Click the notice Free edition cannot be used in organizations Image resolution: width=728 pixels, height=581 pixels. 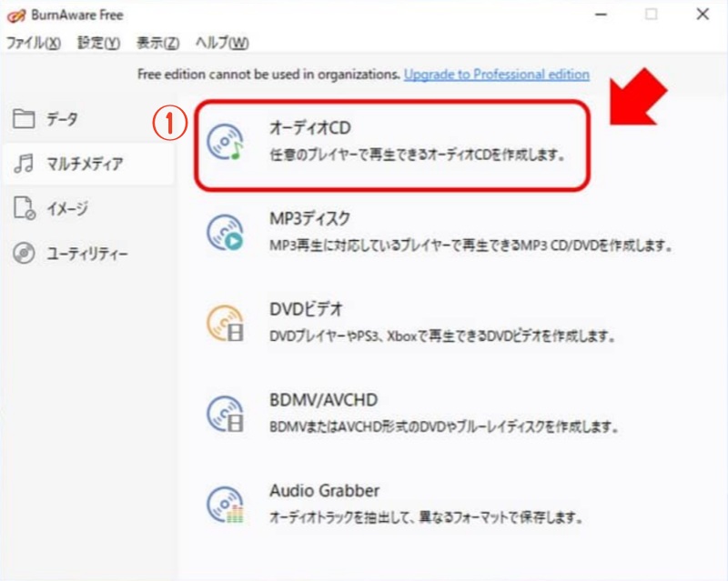coord(268,75)
